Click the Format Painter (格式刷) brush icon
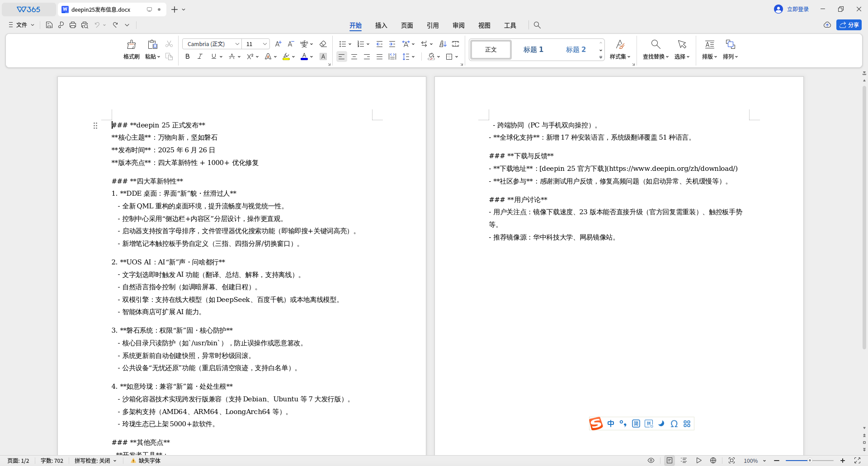The image size is (868, 466). [131, 44]
